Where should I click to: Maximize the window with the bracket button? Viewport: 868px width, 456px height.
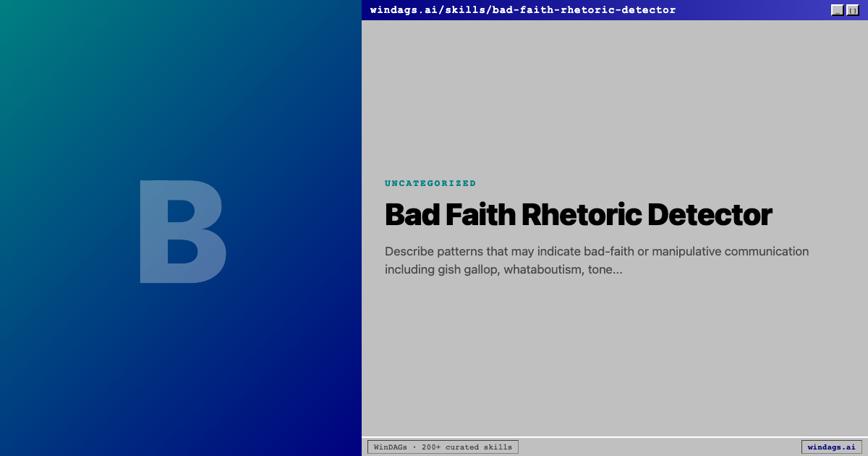(x=852, y=10)
